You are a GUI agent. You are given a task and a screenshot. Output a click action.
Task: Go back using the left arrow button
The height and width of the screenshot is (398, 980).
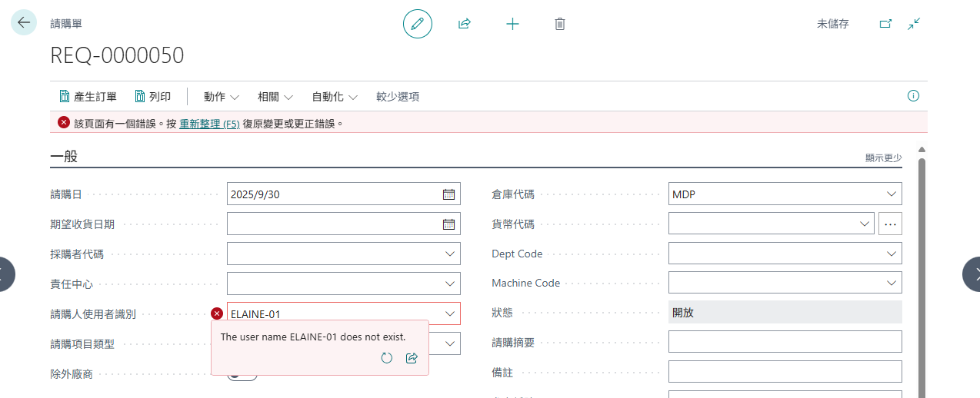(24, 22)
